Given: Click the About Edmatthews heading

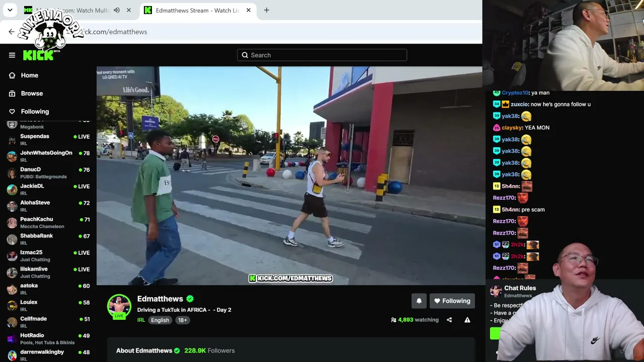Looking at the screenshot, I should [144, 350].
